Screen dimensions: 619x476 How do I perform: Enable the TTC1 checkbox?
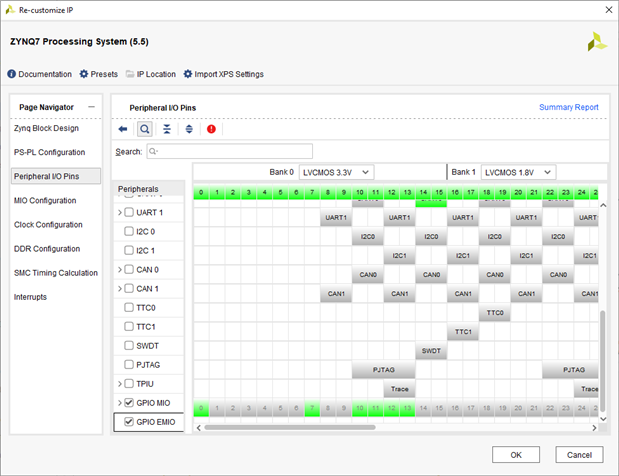129,326
